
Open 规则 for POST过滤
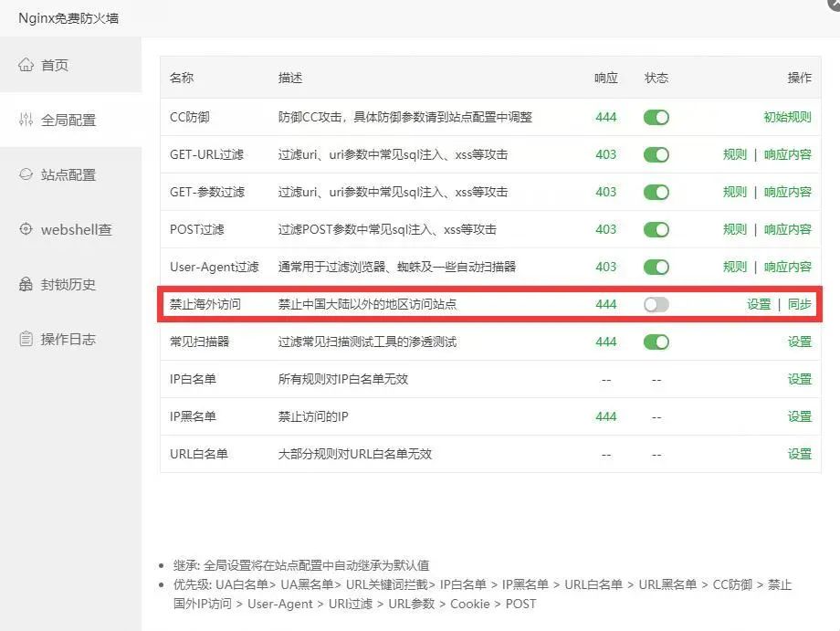[734, 230]
